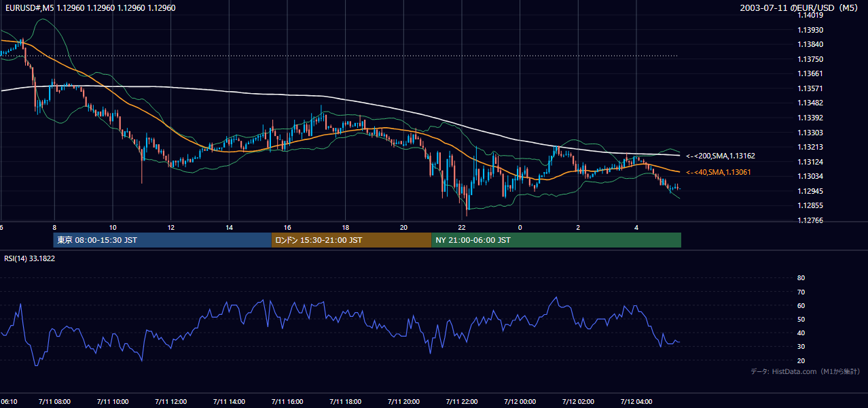The height and width of the screenshot is (408, 868).
Task: Click price level 1.13034 on the price axis
Action: (810, 176)
